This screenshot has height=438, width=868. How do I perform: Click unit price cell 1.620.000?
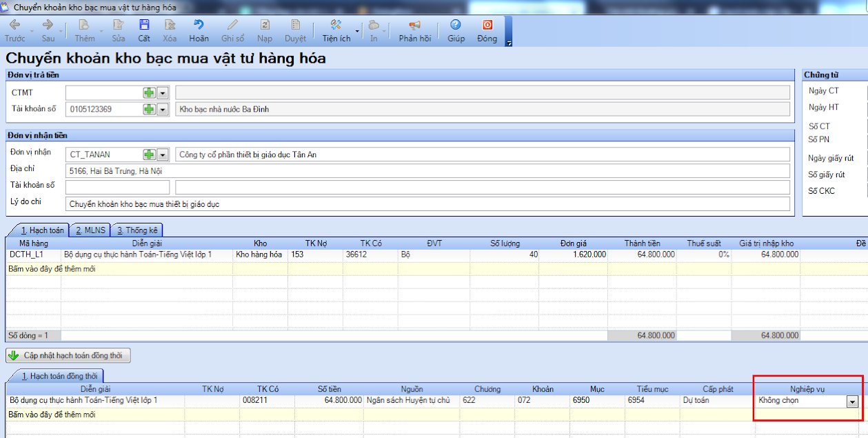pos(574,255)
